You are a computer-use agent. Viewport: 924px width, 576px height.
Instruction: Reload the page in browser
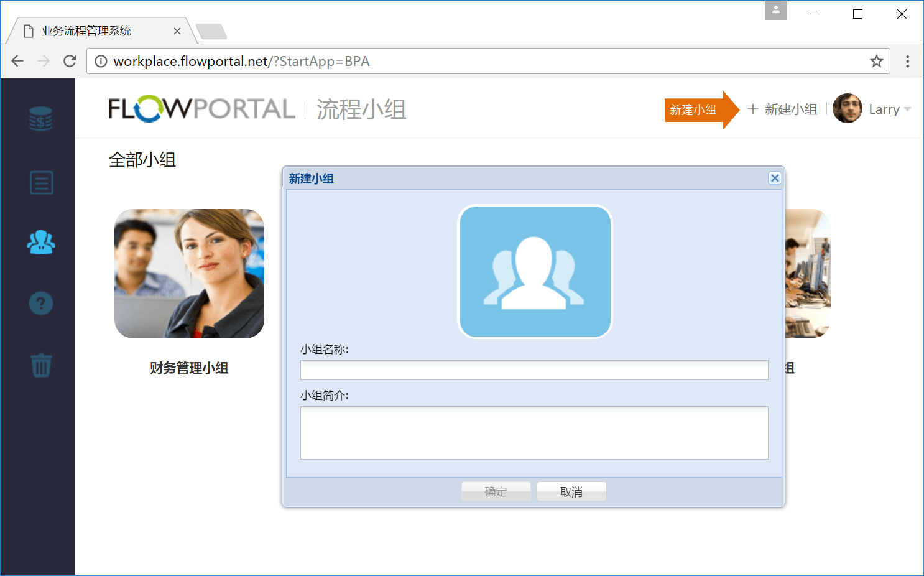pos(70,61)
